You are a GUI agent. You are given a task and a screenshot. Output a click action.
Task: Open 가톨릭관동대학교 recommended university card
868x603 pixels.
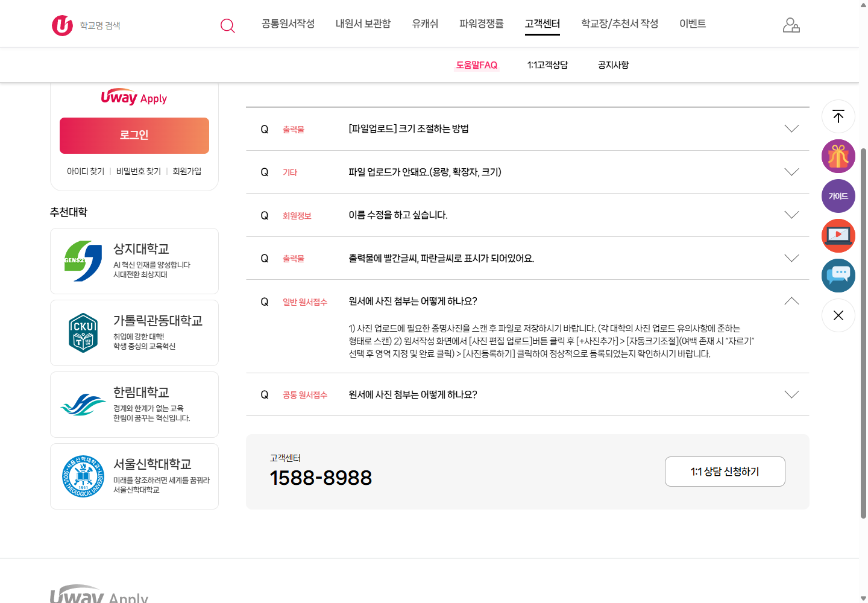coord(134,333)
